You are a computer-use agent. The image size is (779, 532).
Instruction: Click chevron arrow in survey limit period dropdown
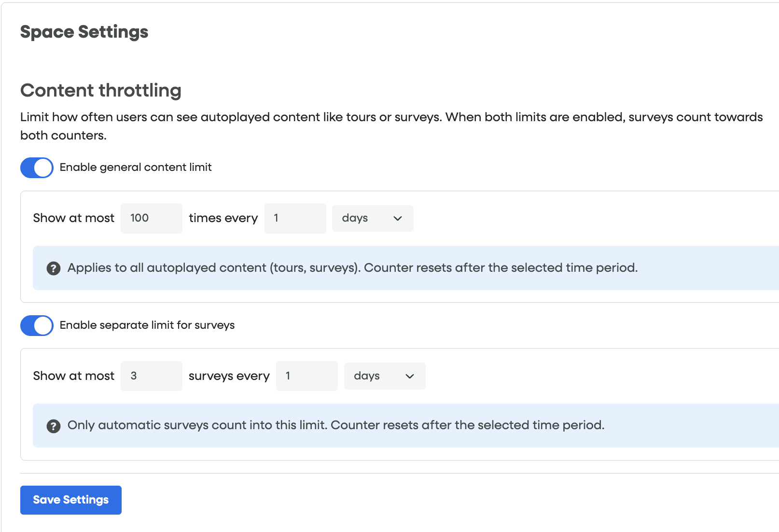410,377
